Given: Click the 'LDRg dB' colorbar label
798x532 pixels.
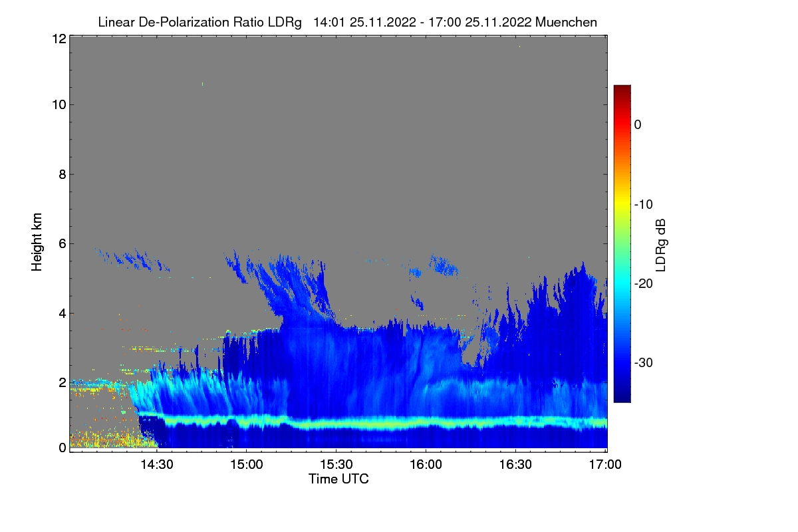Looking at the screenshot, I should (x=660, y=245).
